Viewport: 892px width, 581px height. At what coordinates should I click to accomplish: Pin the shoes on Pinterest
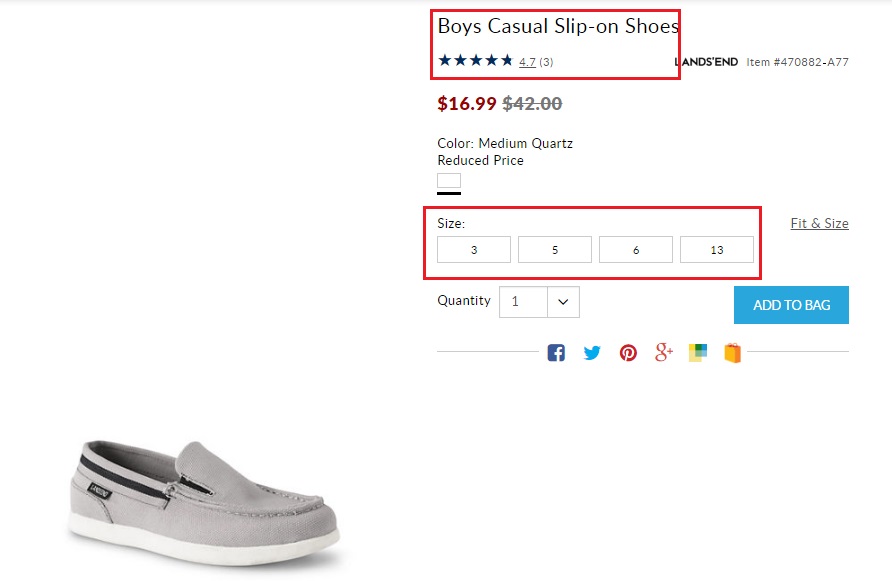click(x=628, y=352)
